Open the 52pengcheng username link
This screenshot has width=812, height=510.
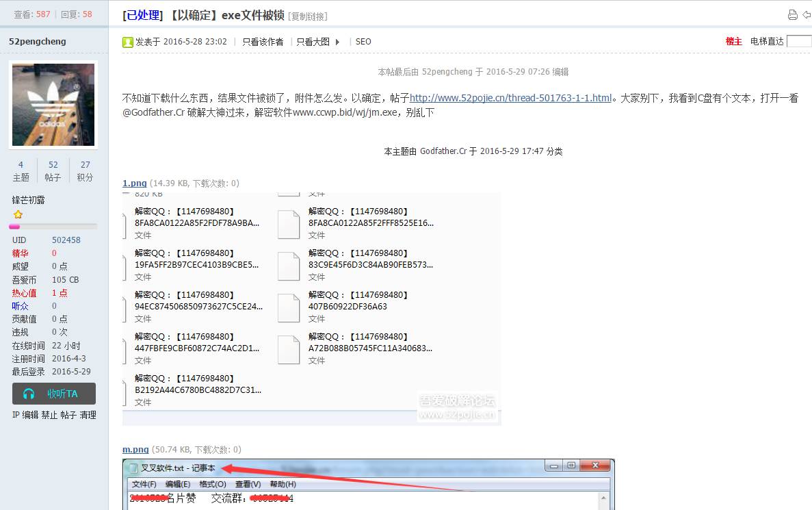38,42
